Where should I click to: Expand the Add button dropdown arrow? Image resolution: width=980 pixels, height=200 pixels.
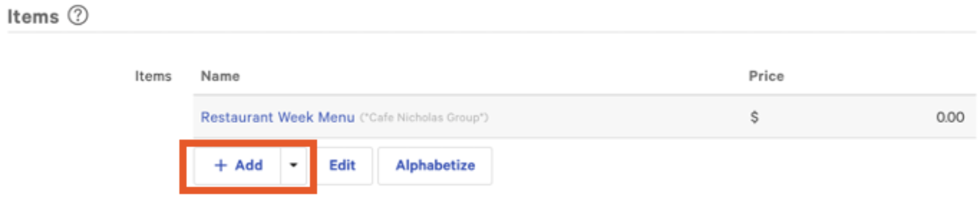[x=293, y=165]
